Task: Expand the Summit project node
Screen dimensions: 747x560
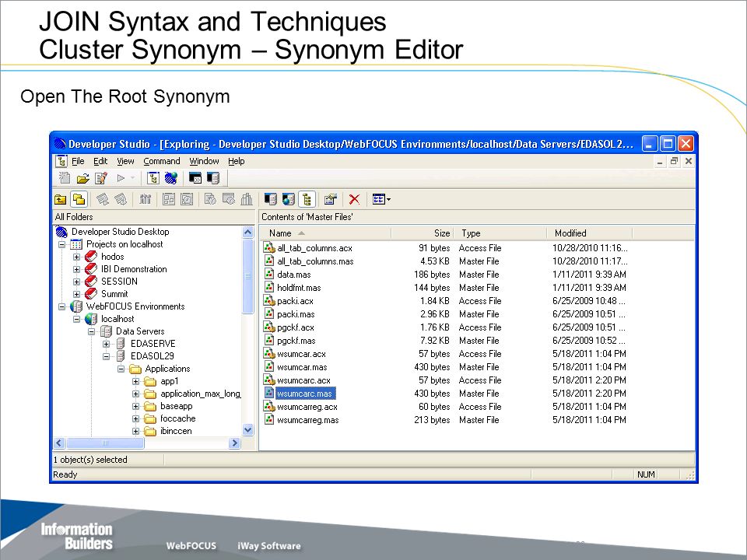Action: (76, 294)
